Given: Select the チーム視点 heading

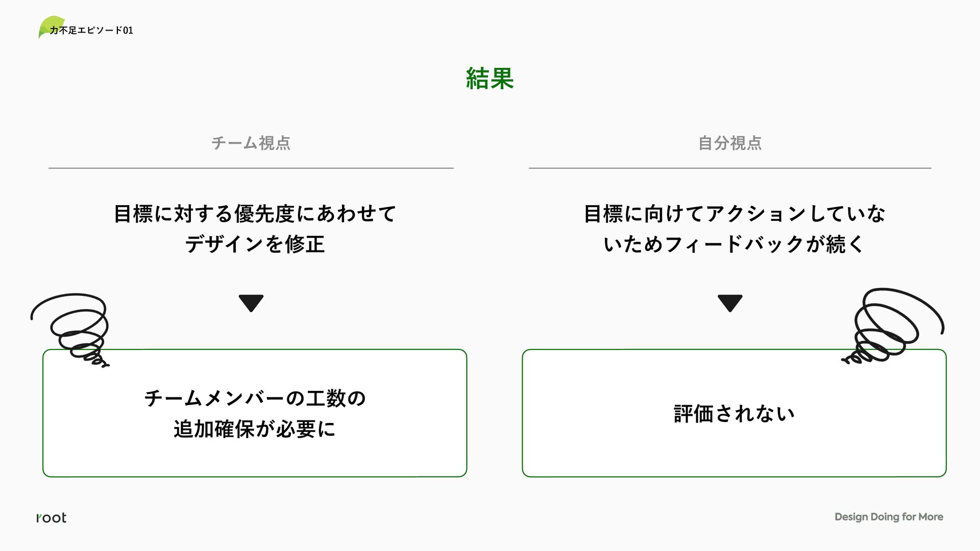Looking at the screenshot, I should (251, 143).
